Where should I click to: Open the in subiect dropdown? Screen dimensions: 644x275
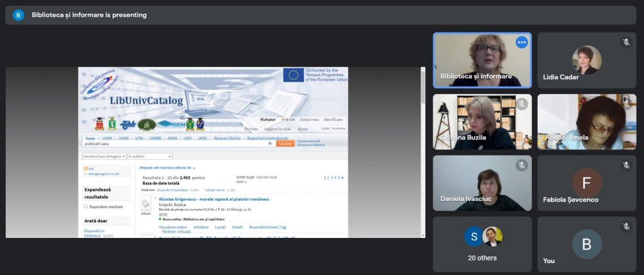(x=150, y=156)
